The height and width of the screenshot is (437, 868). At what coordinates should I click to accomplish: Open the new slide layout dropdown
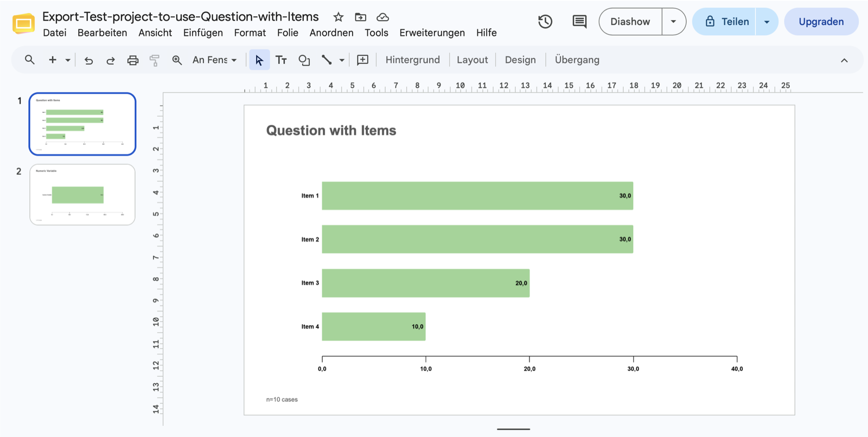(68, 60)
